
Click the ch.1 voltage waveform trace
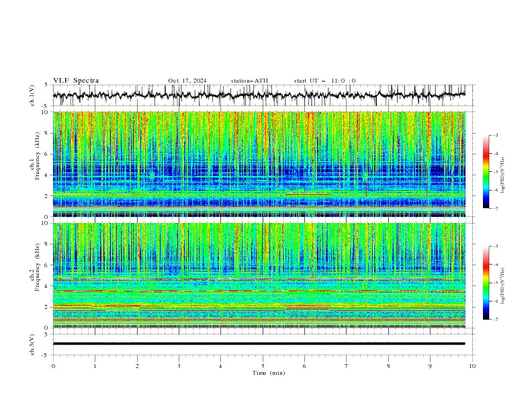[x=259, y=95]
